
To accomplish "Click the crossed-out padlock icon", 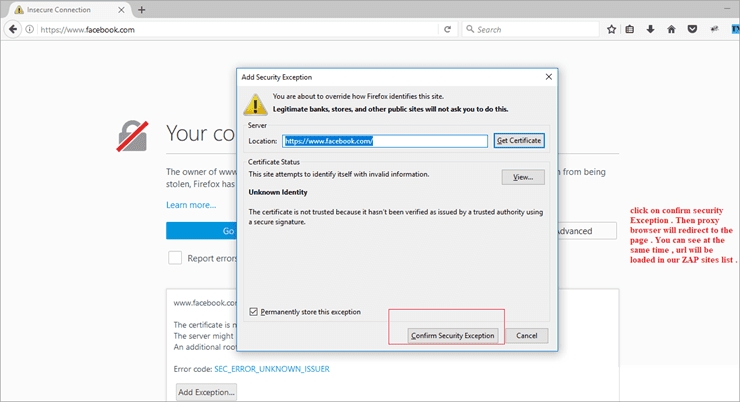I will [x=133, y=136].
